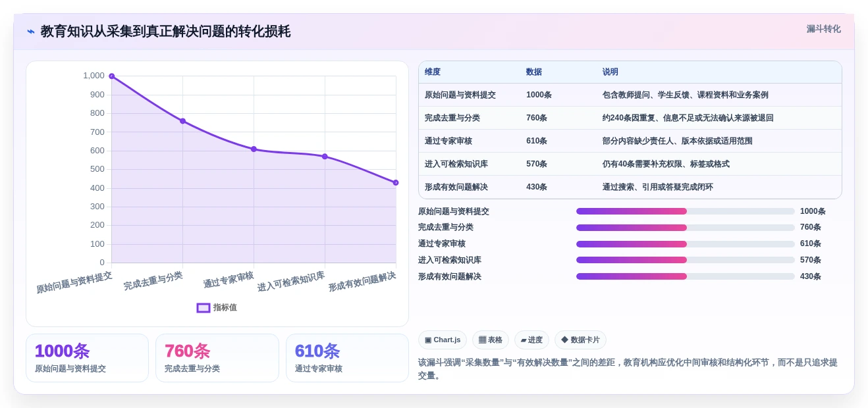The width and height of the screenshot is (868, 408).
Task: Click description starting 部分内容缺少责任人
Action: point(678,141)
